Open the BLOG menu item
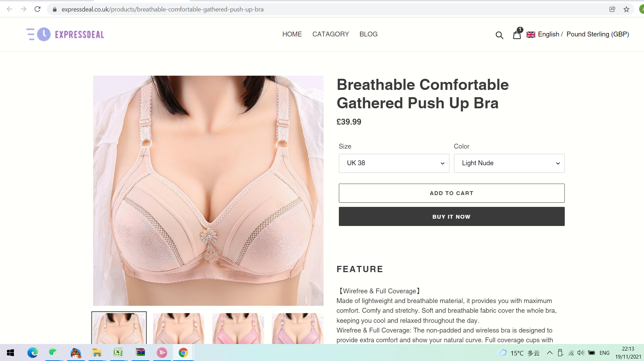 click(368, 34)
